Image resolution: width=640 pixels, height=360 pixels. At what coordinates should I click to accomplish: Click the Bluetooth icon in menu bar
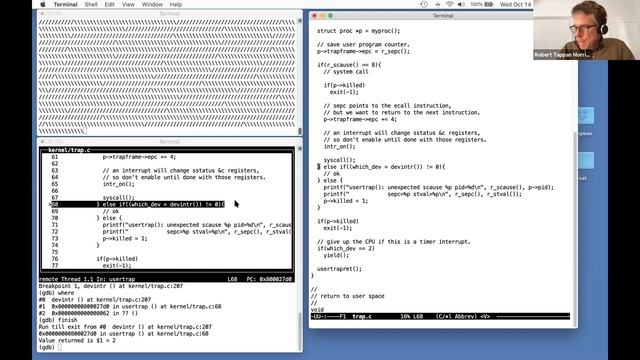click(438, 4)
